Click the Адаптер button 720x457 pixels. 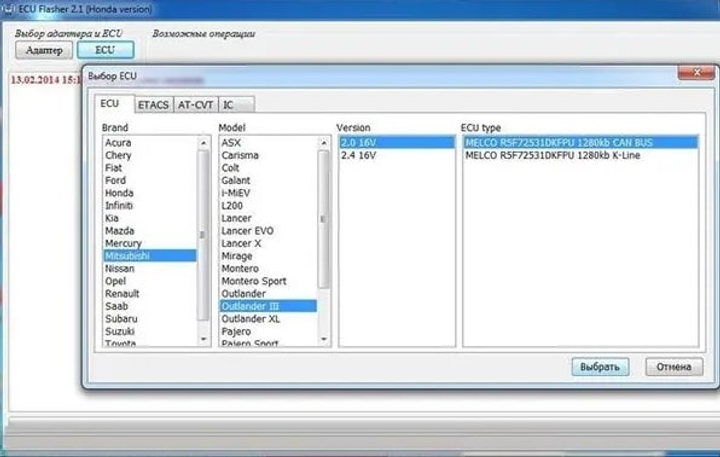point(44,50)
